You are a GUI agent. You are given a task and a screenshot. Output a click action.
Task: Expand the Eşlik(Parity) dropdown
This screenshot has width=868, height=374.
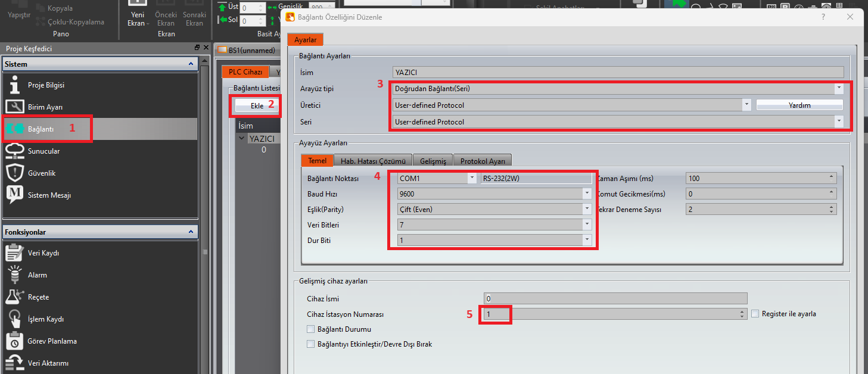click(587, 209)
